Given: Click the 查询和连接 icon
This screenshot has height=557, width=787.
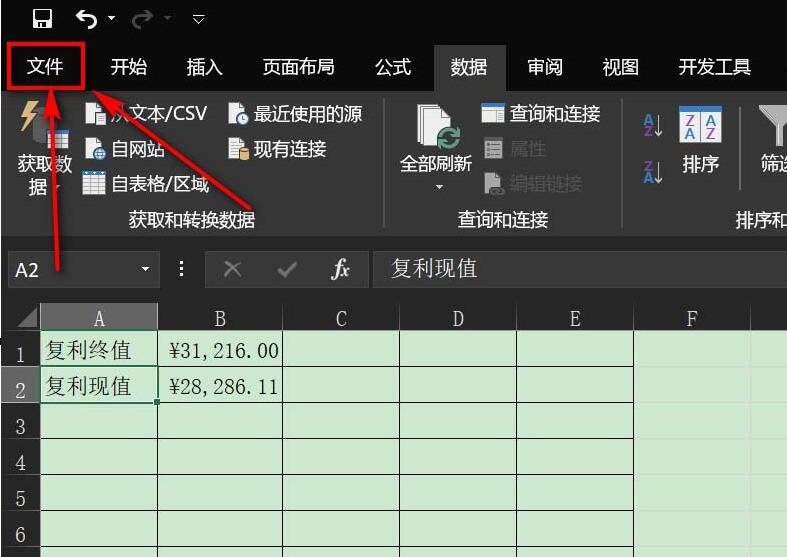Looking at the screenshot, I should [492, 114].
